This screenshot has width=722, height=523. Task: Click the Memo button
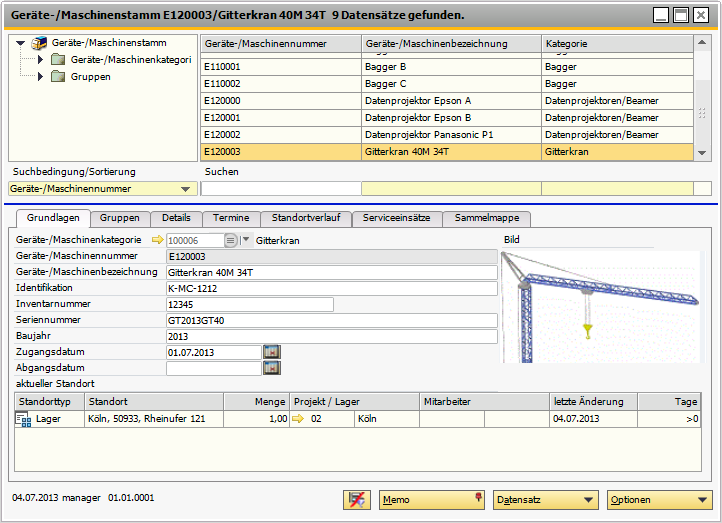(x=431, y=500)
